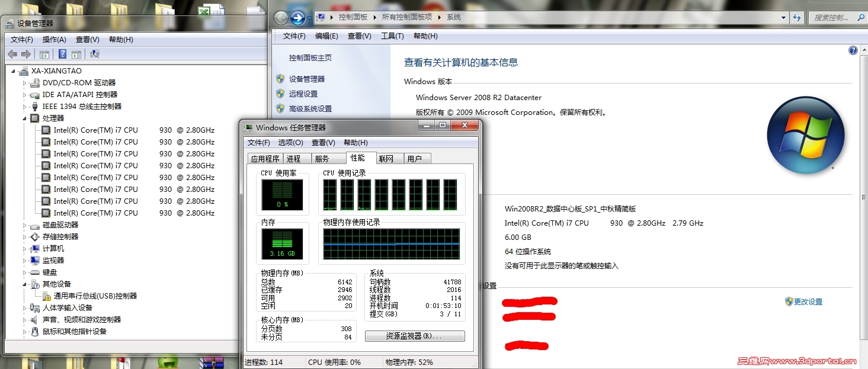
Task: Open the 控制面板主页 link
Action: pos(310,58)
